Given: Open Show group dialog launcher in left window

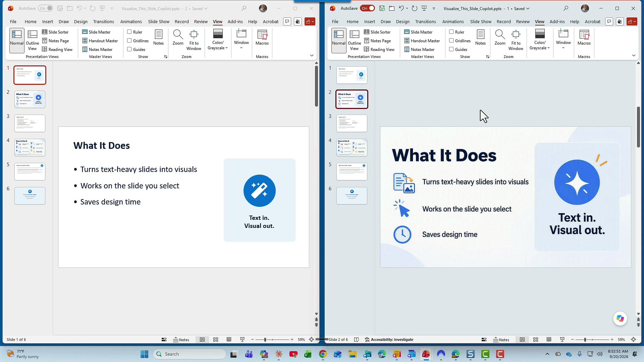Looking at the screenshot, I should tap(166, 57).
